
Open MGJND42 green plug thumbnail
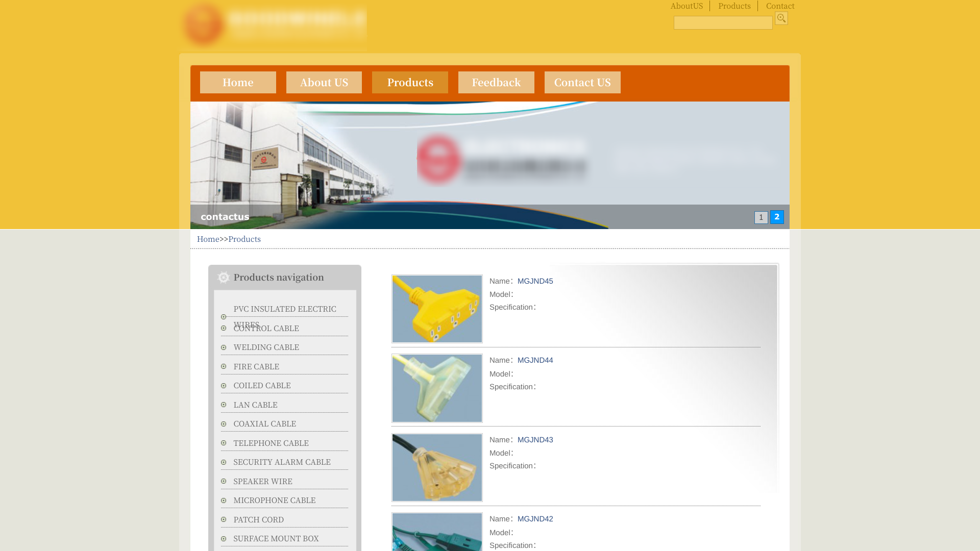(x=437, y=532)
